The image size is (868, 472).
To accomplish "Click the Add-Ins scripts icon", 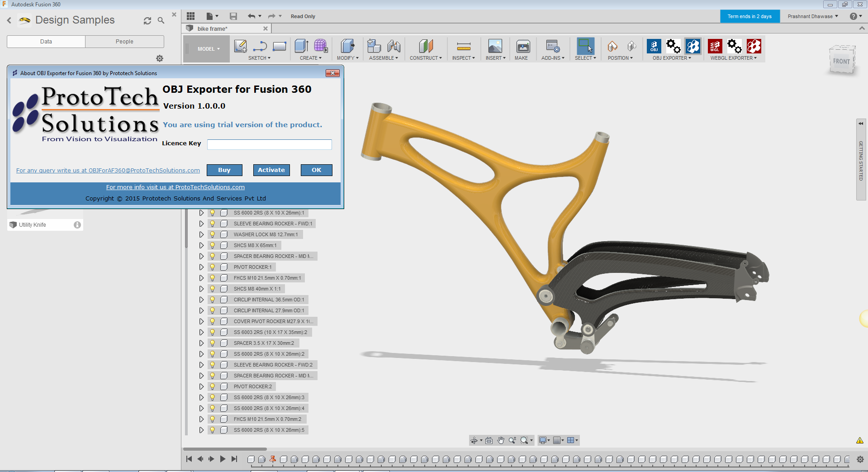I will [x=553, y=46].
